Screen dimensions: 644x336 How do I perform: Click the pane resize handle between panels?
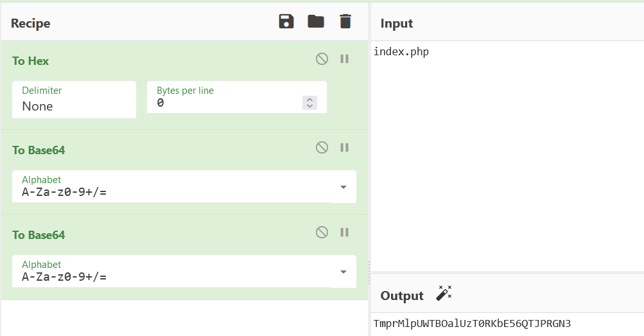click(369, 273)
